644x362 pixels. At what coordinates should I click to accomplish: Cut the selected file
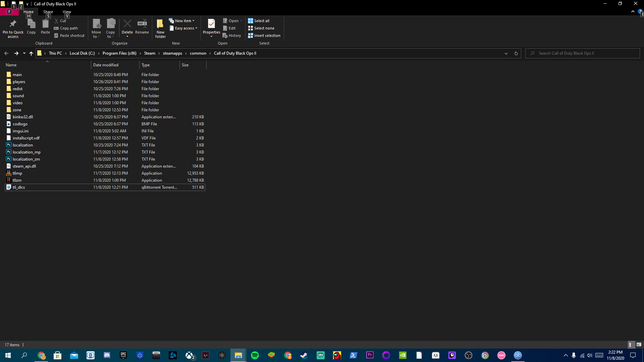click(60, 21)
